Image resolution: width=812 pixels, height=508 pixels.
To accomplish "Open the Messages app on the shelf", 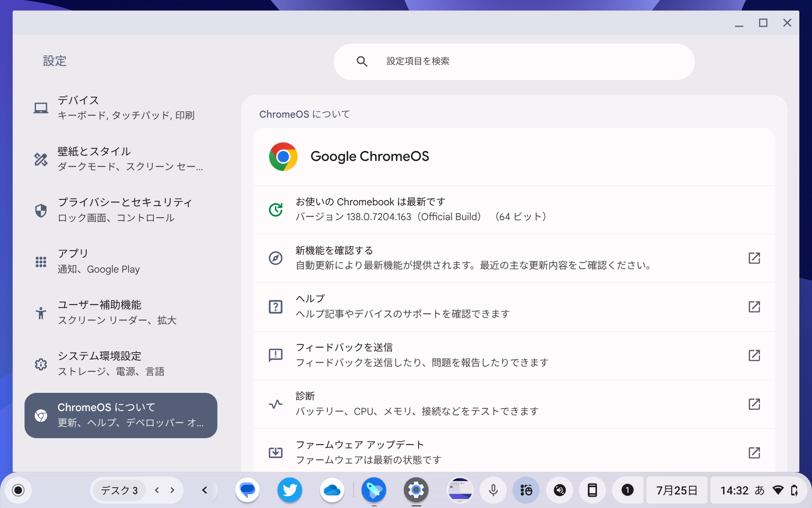I will [x=247, y=490].
